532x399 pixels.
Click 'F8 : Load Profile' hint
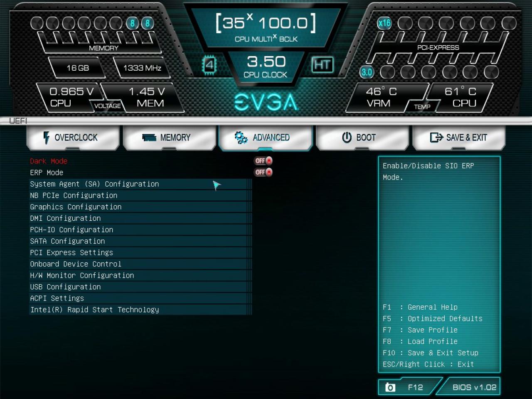pyautogui.click(x=420, y=342)
